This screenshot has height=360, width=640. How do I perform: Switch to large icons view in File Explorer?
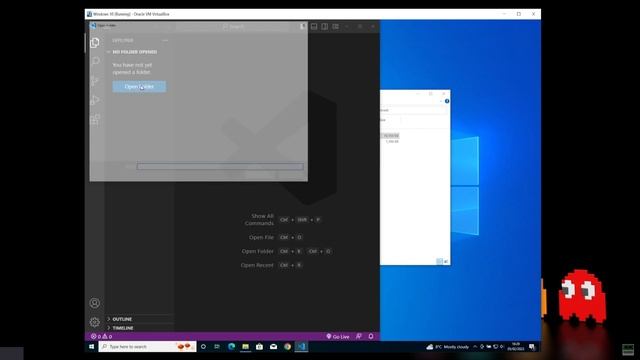446,261
